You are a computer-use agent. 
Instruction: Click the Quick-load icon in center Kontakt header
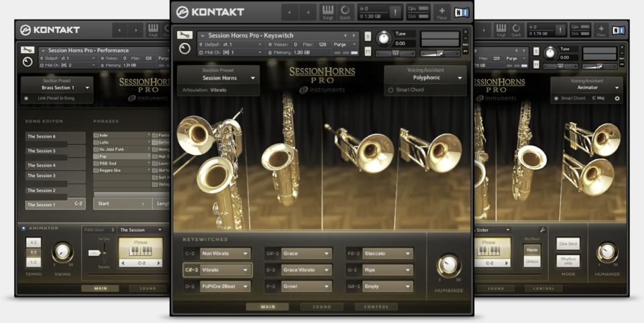pyautogui.click(x=345, y=12)
